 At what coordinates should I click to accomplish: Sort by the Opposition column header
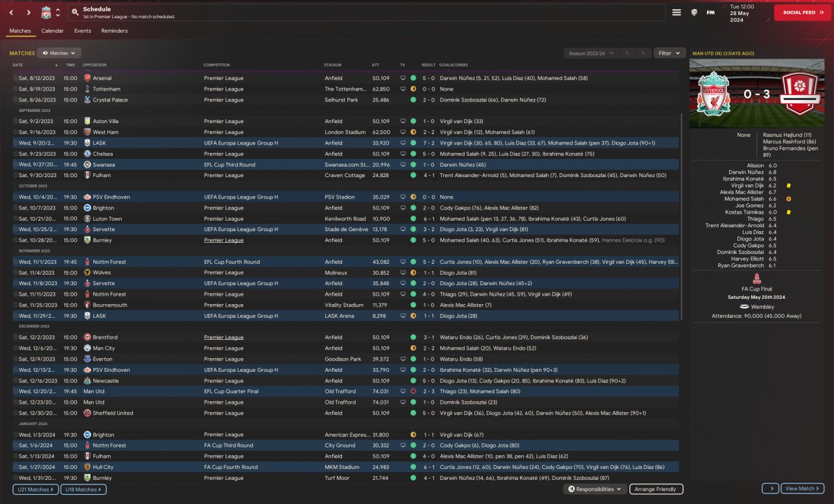coord(94,65)
